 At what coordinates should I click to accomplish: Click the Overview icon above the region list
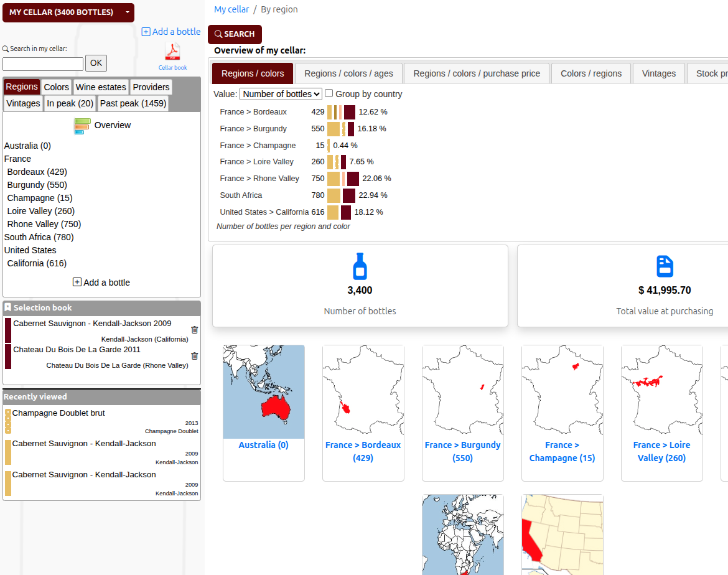[81, 125]
